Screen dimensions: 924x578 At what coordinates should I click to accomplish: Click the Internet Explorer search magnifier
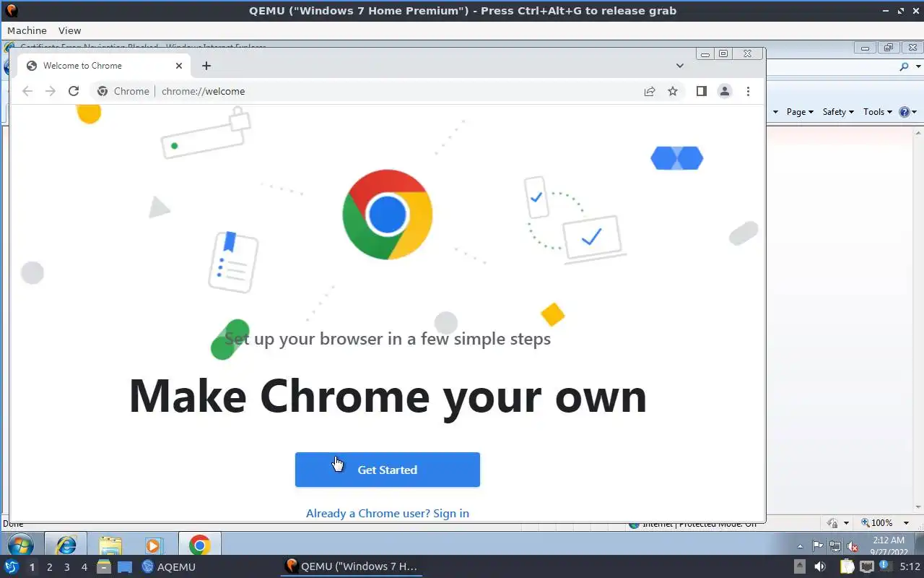(905, 66)
